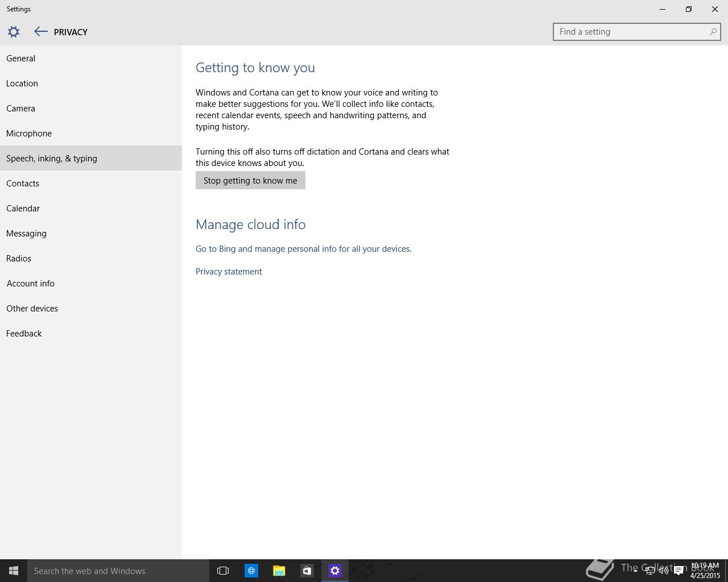The width and height of the screenshot is (728, 582).
Task: Open Task View from the taskbar
Action: point(223,571)
